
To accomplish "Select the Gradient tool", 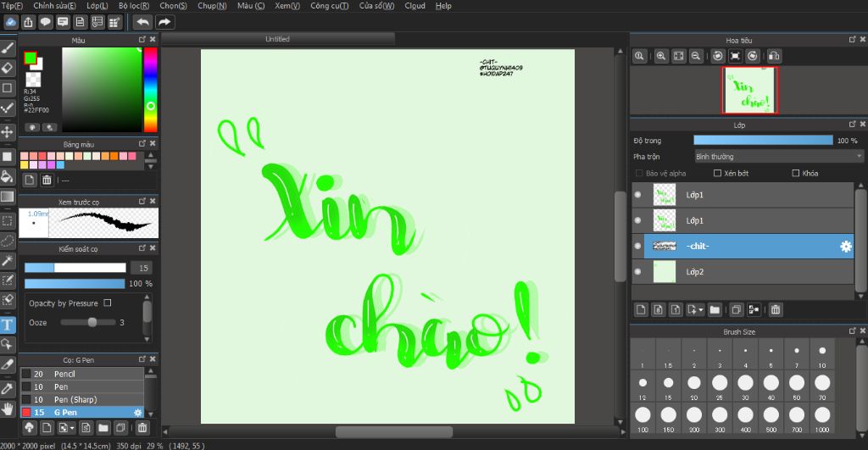I will click(7, 197).
